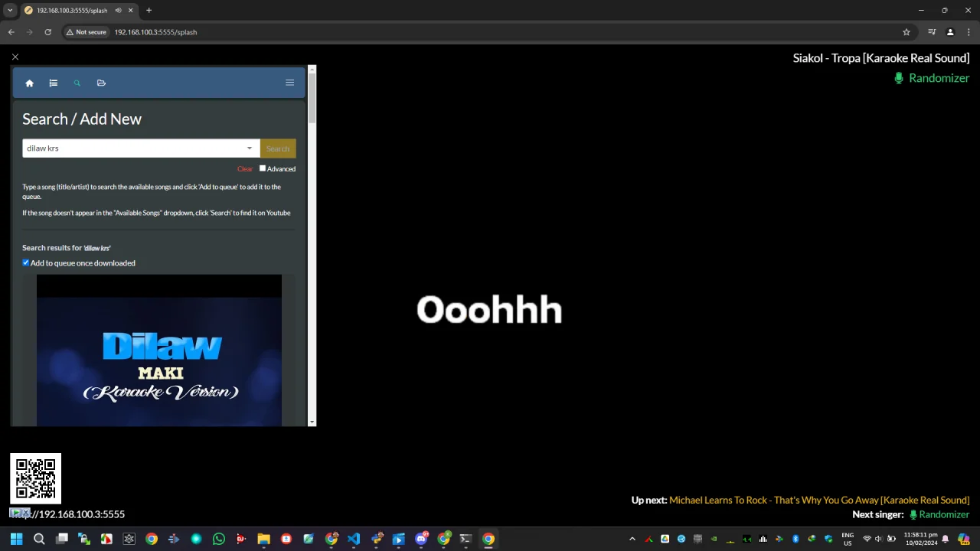Viewport: 980px width, 551px height.
Task: Open the Home icon in the karaoke panel
Action: point(29,83)
